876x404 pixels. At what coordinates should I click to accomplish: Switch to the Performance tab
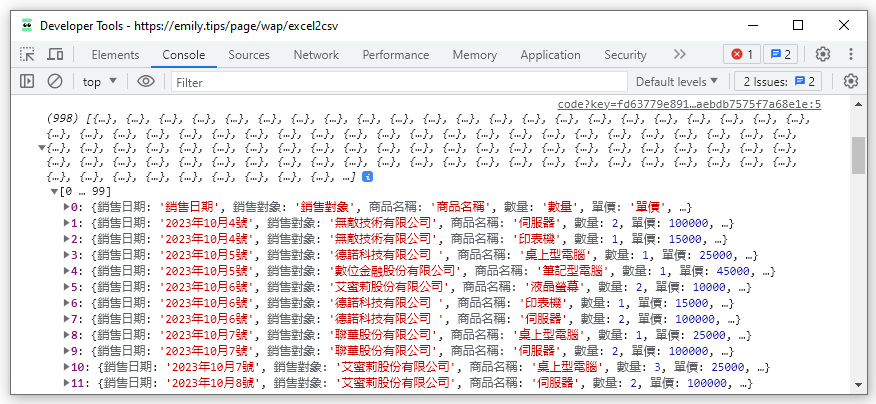coord(396,55)
